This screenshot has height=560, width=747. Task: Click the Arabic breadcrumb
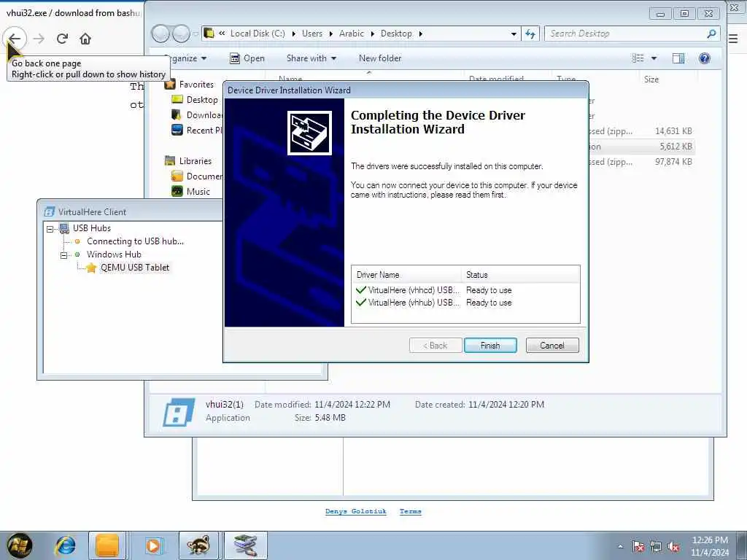coord(352,34)
